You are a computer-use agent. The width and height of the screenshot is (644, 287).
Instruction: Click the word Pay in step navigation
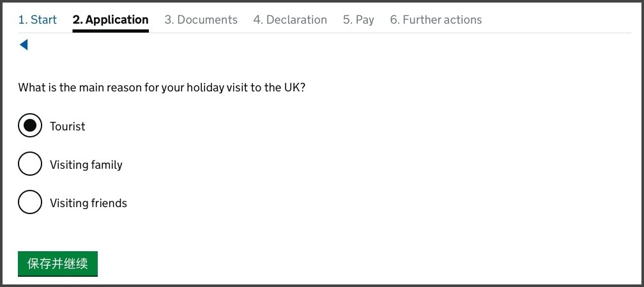[364, 20]
